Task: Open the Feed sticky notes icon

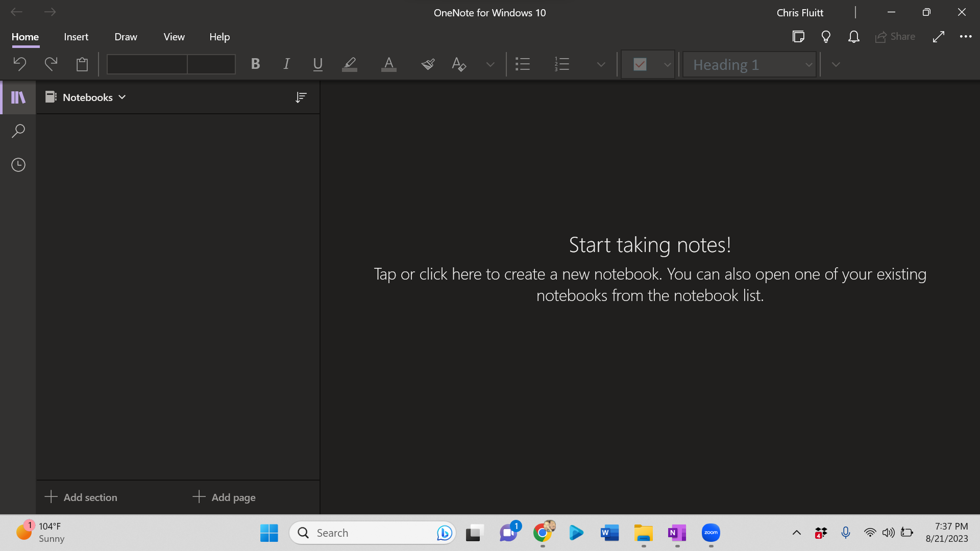Action: (798, 37)
